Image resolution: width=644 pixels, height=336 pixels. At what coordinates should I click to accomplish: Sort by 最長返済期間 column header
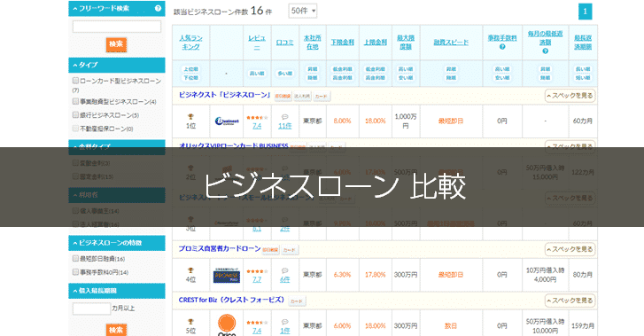(x=582, y=43)
